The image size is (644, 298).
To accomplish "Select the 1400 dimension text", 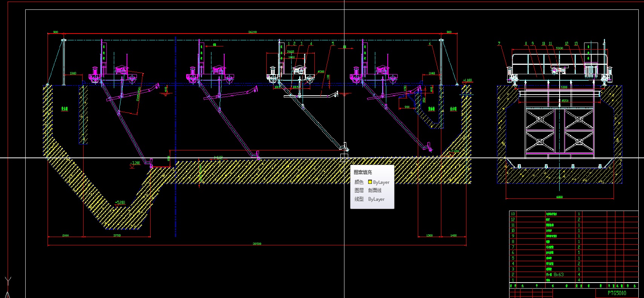I will [453, 235].
